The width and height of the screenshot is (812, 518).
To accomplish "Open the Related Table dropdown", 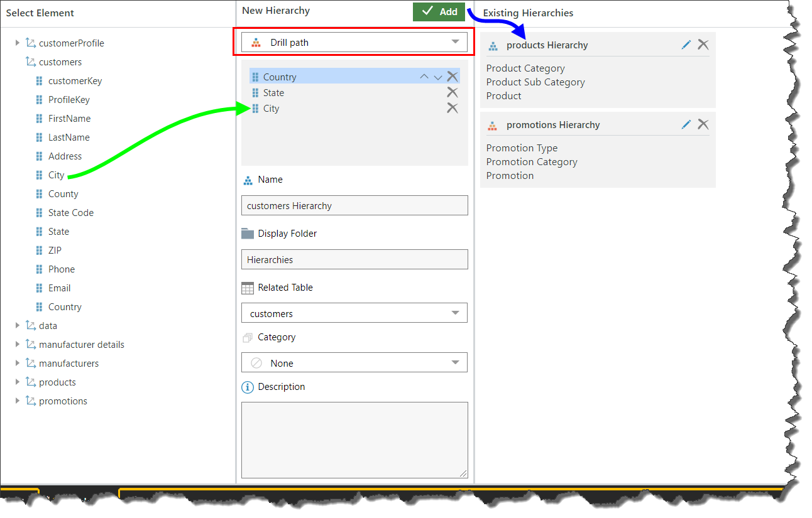I will tap(354, 313).
